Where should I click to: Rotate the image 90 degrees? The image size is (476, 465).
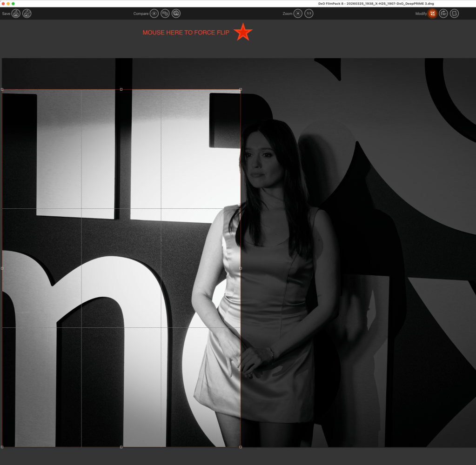[443, 14]
